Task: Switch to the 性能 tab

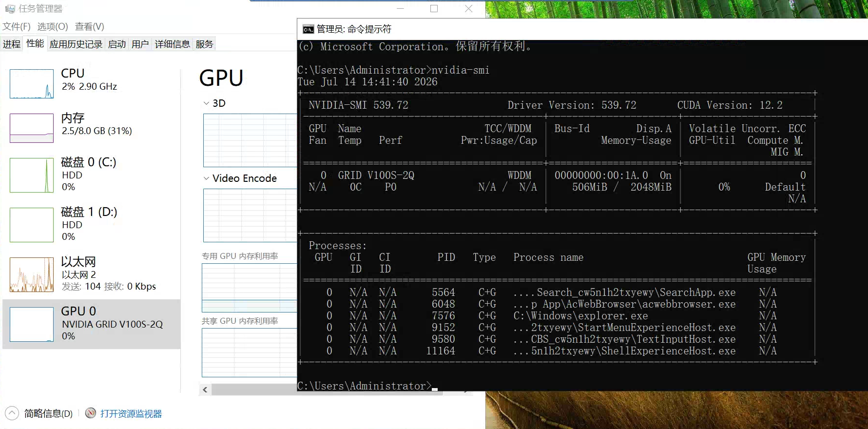Action: pos(35,43)
